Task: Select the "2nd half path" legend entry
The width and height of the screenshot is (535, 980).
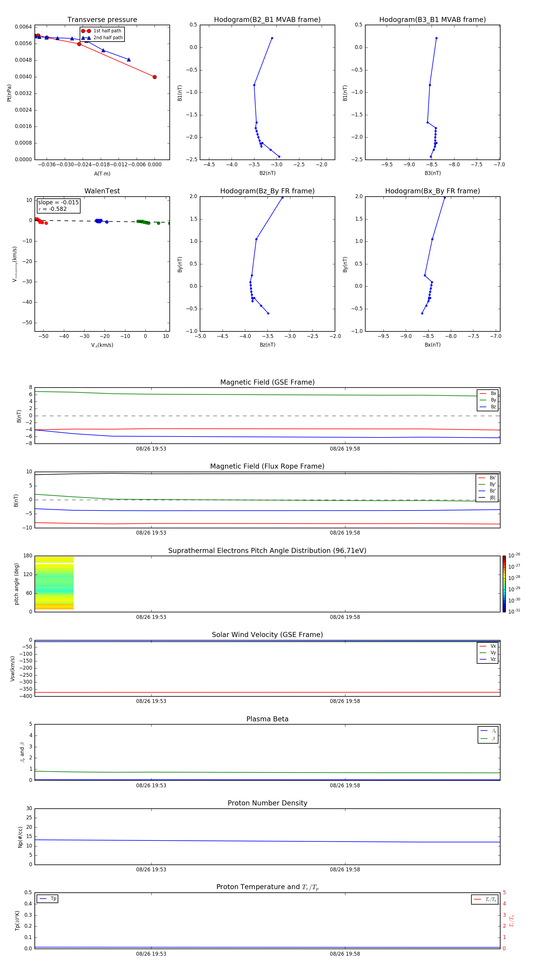Action: (102, 38)
